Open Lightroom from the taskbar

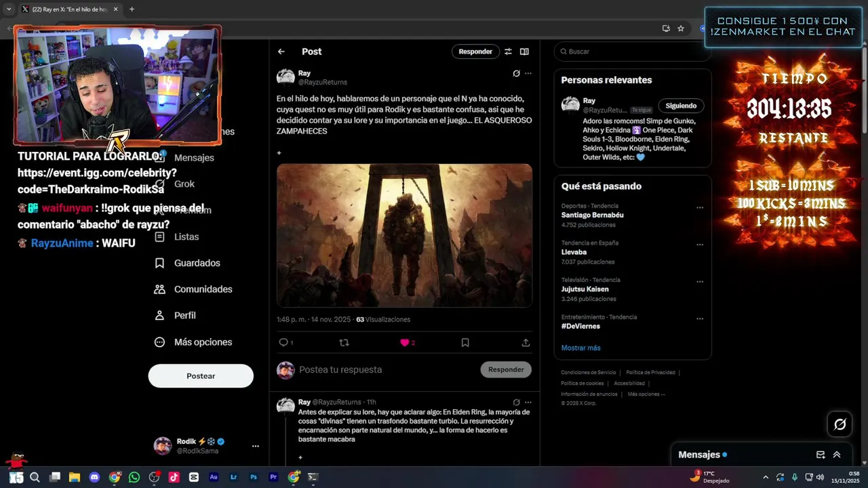[x=234, y=477]
